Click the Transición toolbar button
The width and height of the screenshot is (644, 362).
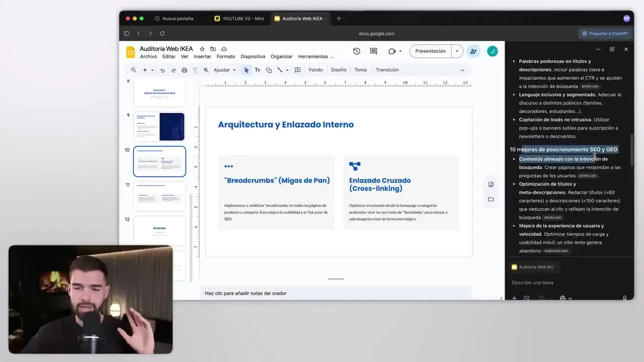[x=387, y=70]
